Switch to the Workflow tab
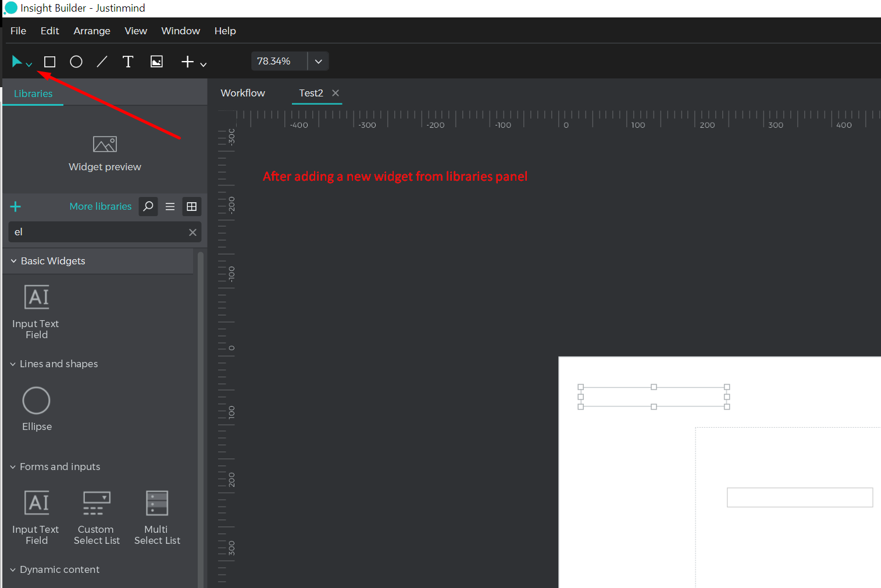The image size is (881, 588). coord(243,93)
